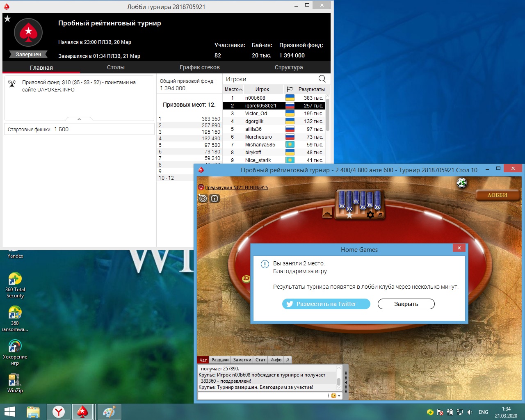525x420 pixels.
Task: Click the battery power tray icon
Action: (x=450, y=412)
